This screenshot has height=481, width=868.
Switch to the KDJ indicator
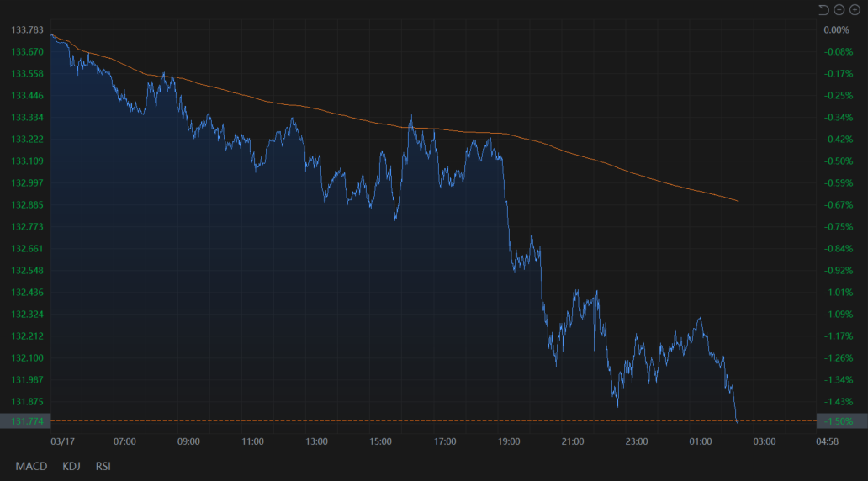coord(71,466)
